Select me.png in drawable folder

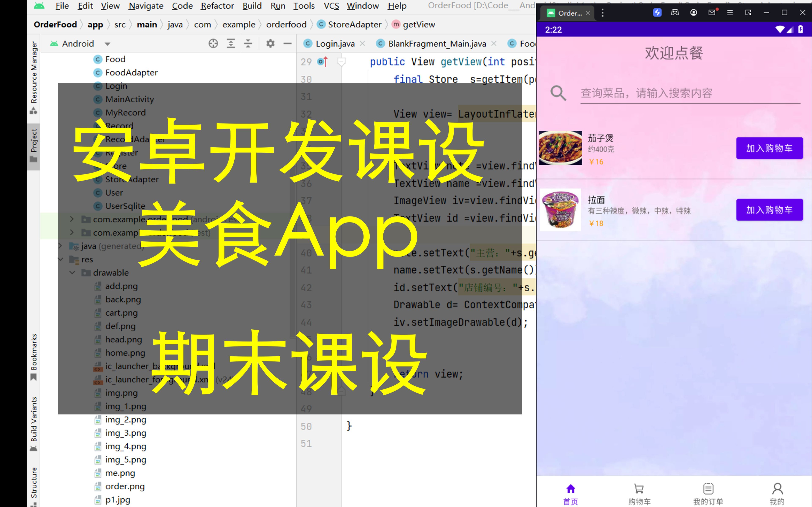point(120,473)
